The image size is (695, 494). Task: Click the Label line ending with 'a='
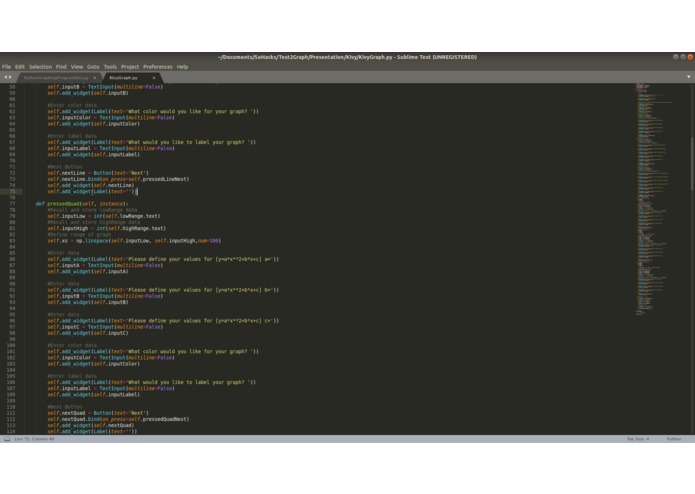163,259
